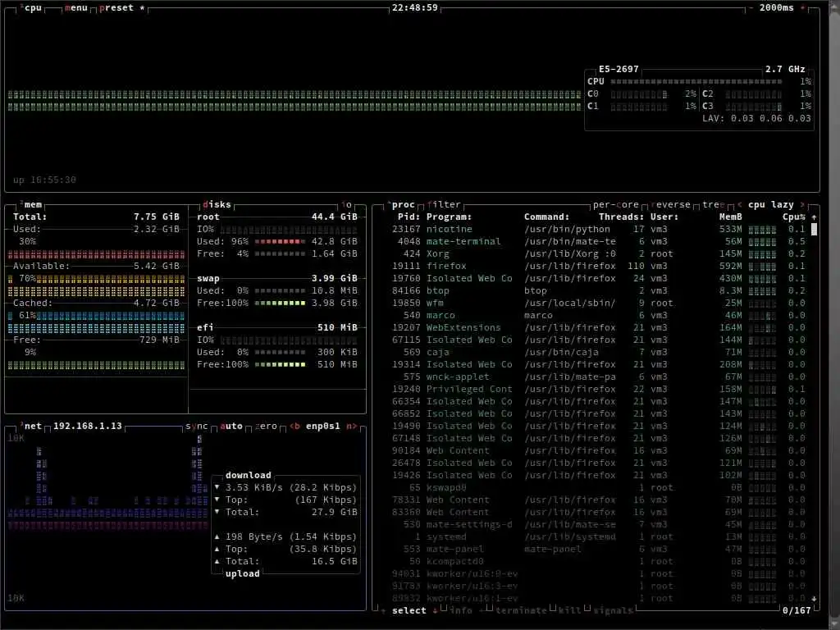Kill the selected process
Viewport: 840px width, 630px height.
click(569, 610)
